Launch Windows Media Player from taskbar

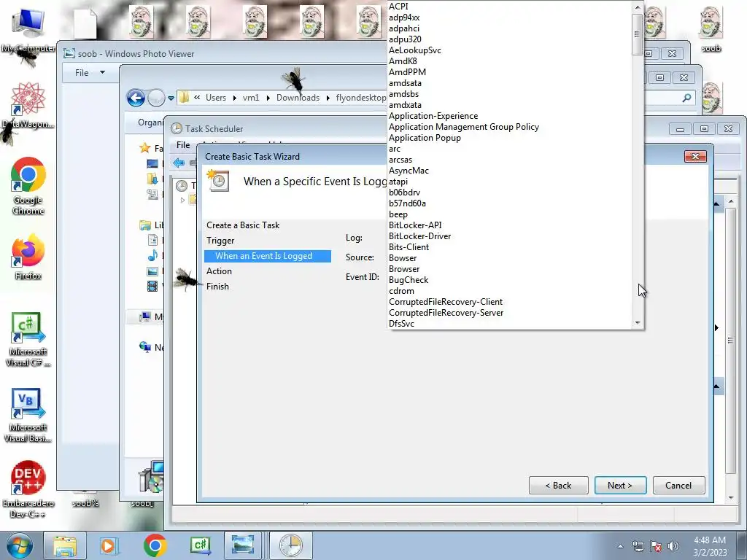click(108, 545)
